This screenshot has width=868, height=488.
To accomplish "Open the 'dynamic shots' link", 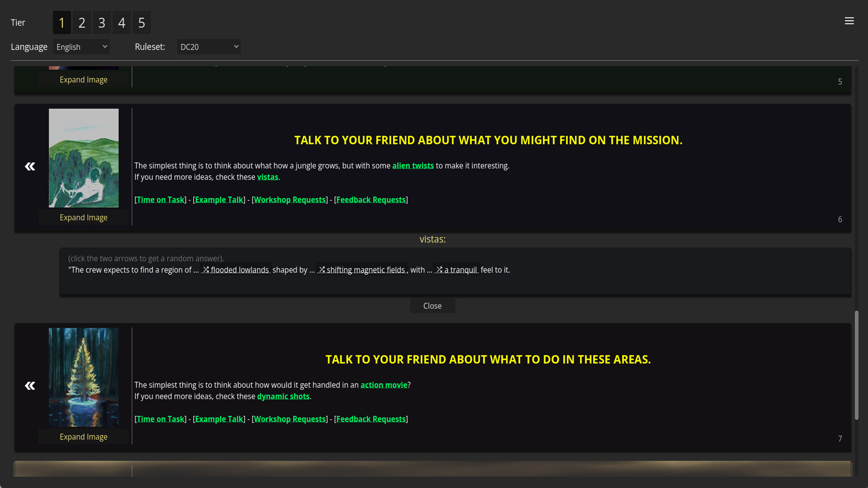I will click(x=283, y=396).
